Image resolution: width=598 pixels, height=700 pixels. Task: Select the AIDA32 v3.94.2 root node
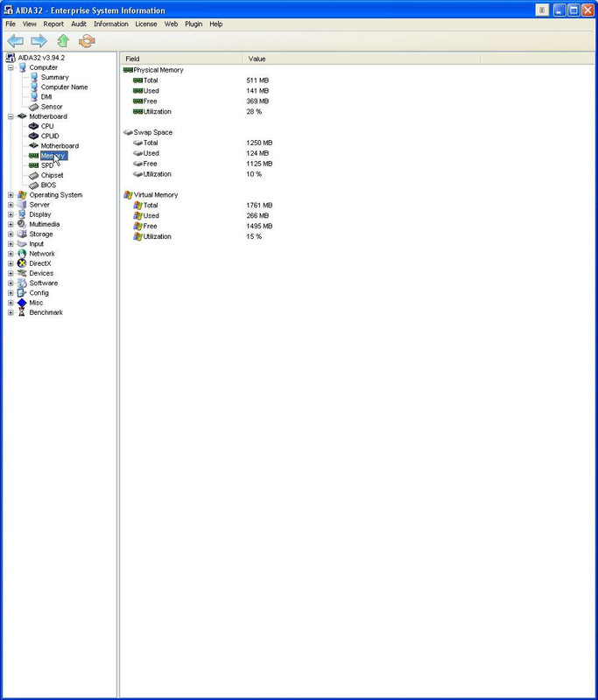(41, 58)
